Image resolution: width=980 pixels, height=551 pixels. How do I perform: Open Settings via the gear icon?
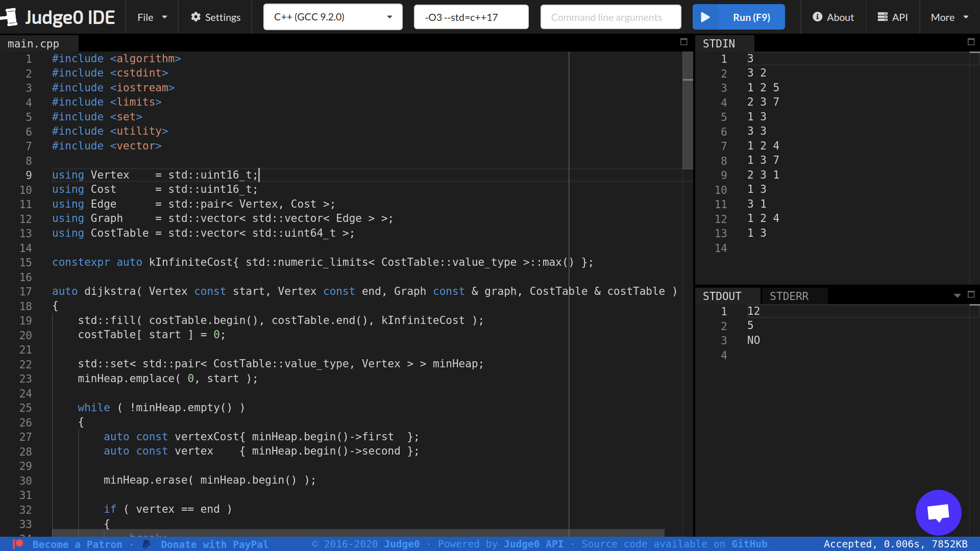pyautogui.click(x=196, y=17)
